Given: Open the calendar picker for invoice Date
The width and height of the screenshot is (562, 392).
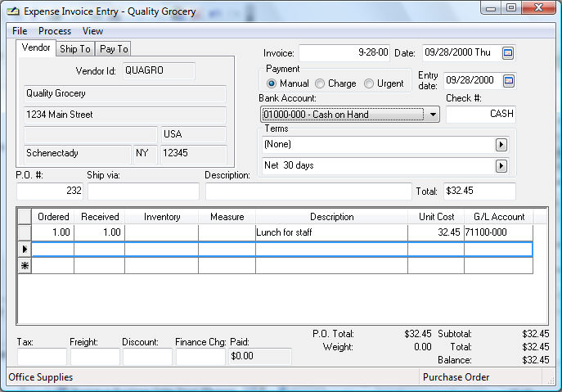Looking at the screenshot, I should click(507, 53).
